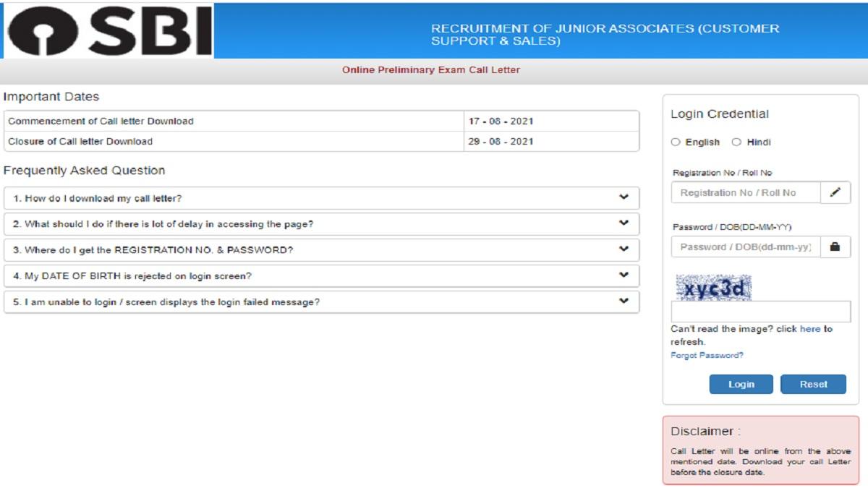
Task: Select the English language radio button
Action: pyautogui.click(x=677, y=142)
